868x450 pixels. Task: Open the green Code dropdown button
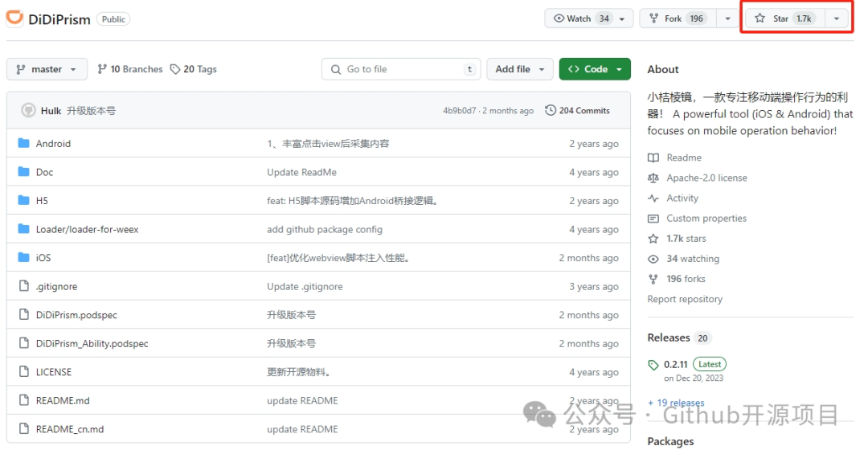coord(595,69)
